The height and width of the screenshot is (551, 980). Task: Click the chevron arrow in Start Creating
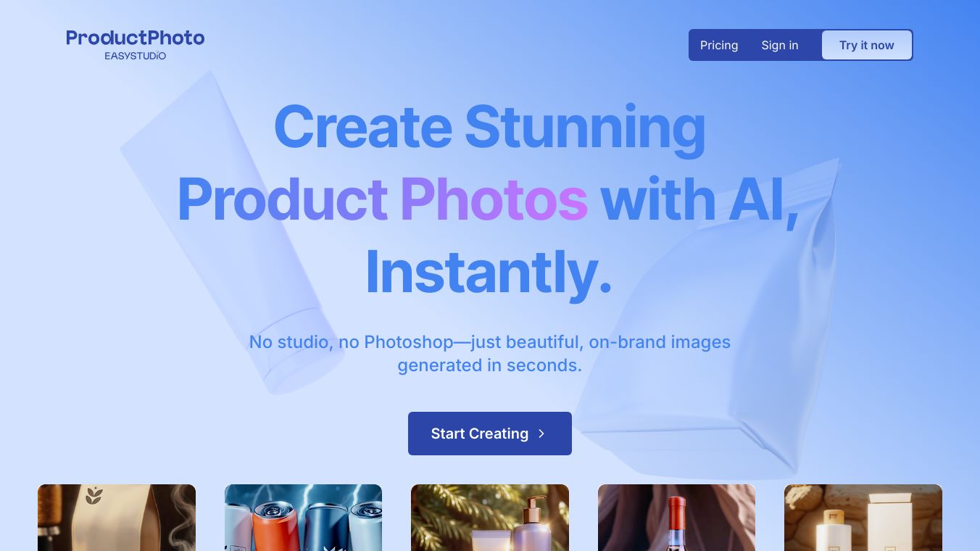[x=541, y=434]
